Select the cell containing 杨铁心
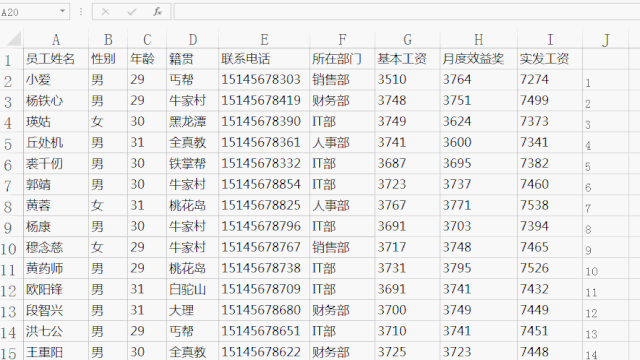This screenshot has height=360, width=640. [56, 101]
